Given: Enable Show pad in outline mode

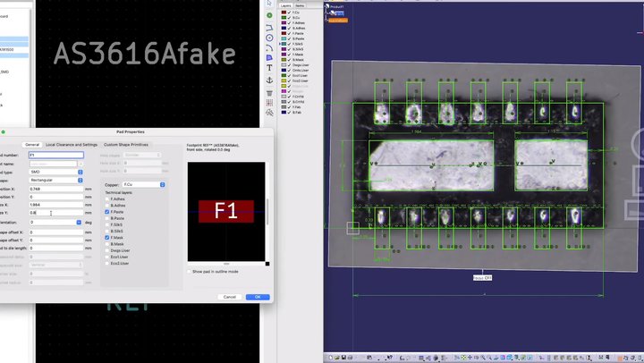Looking at the screenshot, I should tap(189, 271).
